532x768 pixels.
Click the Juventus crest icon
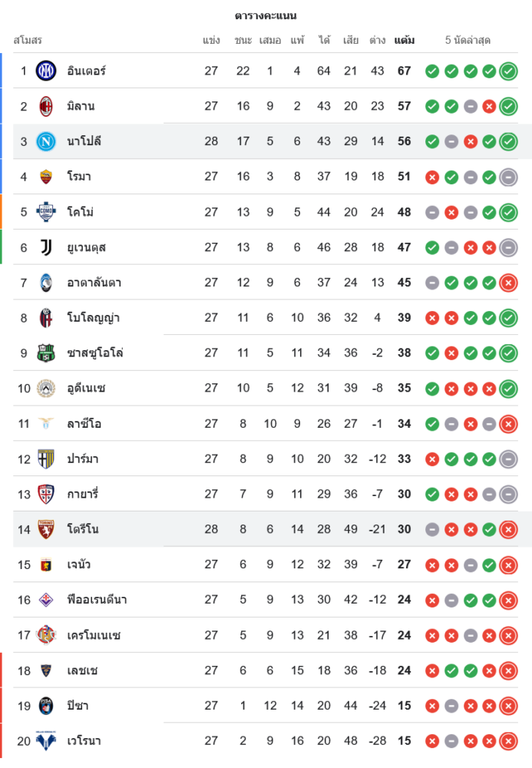coord(46,247)
